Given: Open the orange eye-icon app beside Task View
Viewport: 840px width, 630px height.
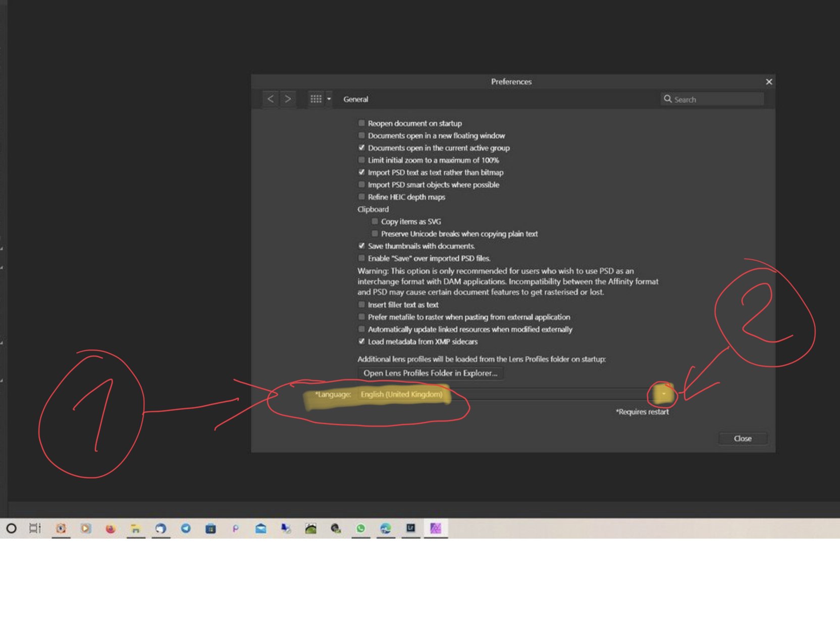Looking at the screenshot, I should (x=61, y=529).
